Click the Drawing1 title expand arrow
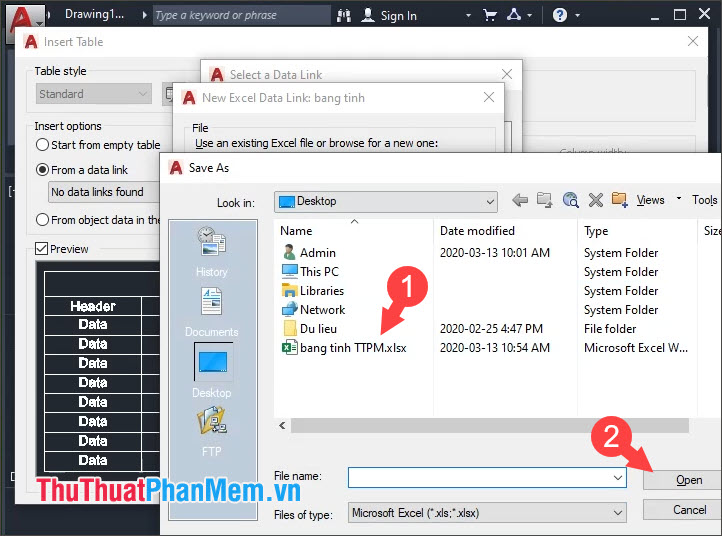Viewport: 722px width, 536px height. tap(145, 15)
